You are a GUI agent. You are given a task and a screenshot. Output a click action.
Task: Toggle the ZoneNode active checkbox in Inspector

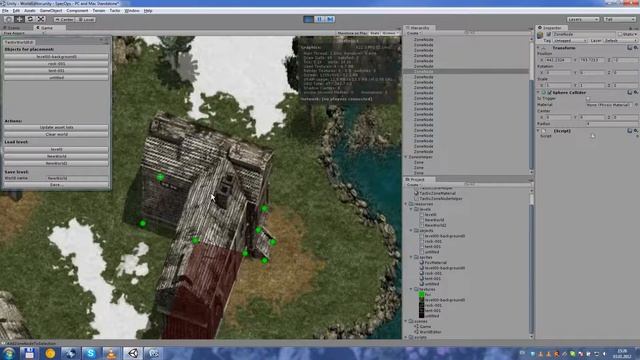[549, 34]
